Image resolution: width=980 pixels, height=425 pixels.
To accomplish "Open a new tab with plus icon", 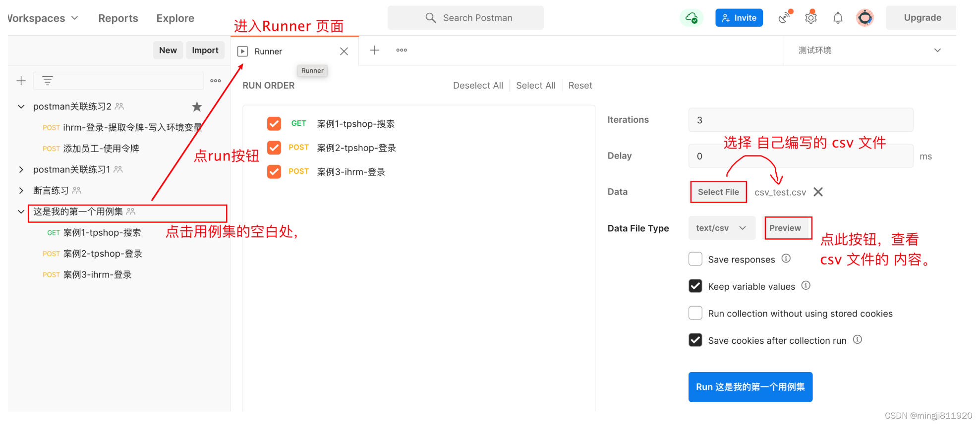I will click(375, 50).
